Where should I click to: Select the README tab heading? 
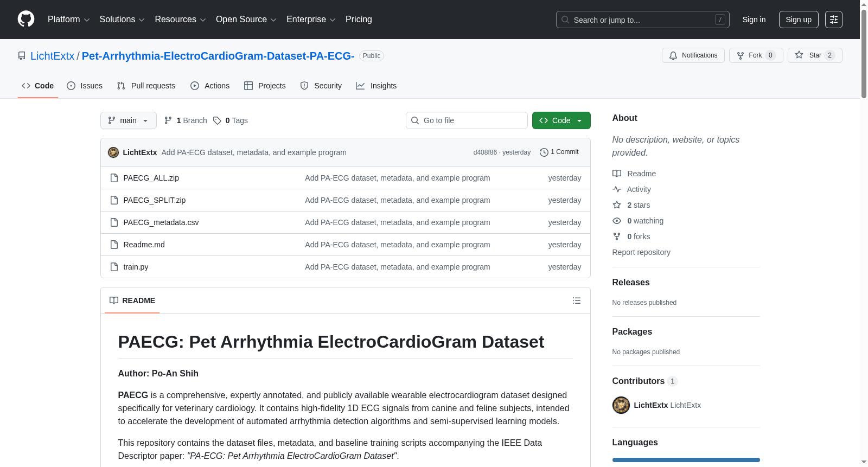pos(132,300)
